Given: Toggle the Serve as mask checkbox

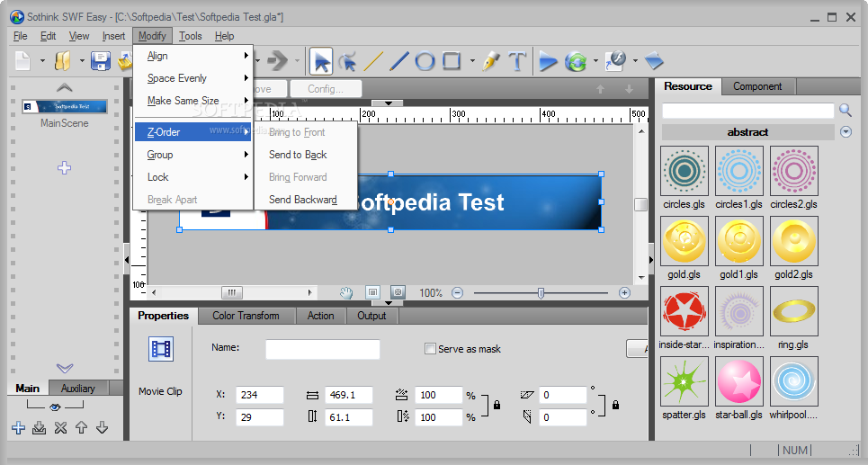Looking at the screenshot, I should pyautogui.click(x=430, y=349).
